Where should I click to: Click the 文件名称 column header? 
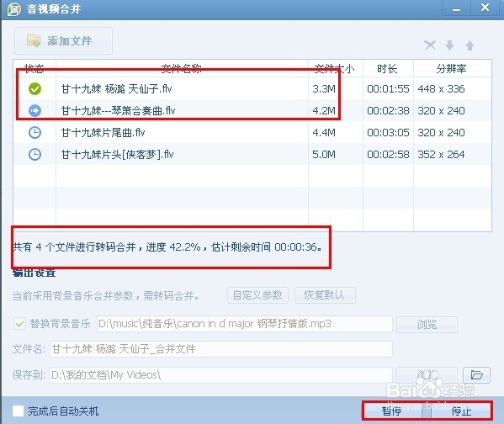pos(182,68)
